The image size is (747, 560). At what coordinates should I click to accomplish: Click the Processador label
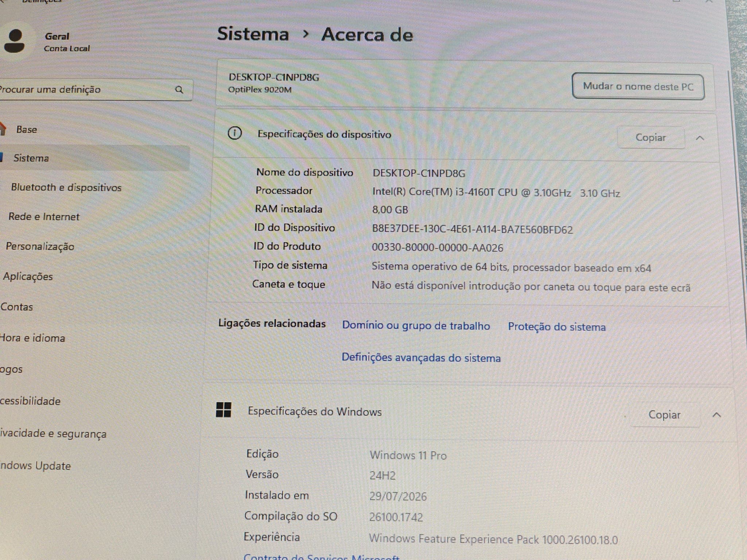click(x=284, y=190)
